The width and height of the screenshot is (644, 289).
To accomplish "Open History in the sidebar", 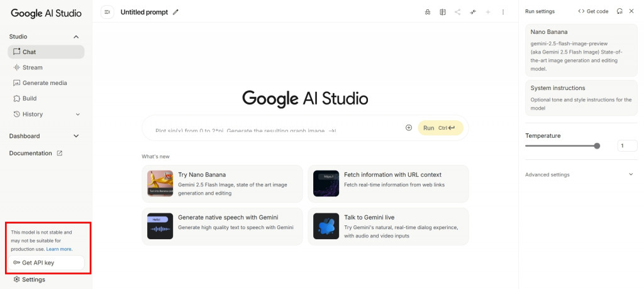I will pyautogui.click(x=46, y=115).
